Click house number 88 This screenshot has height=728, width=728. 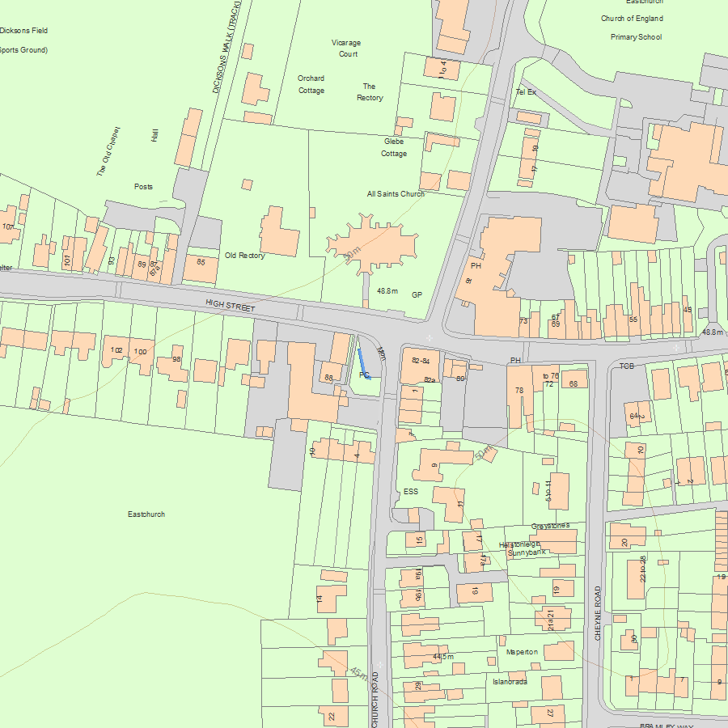click(x=328, y=378)
